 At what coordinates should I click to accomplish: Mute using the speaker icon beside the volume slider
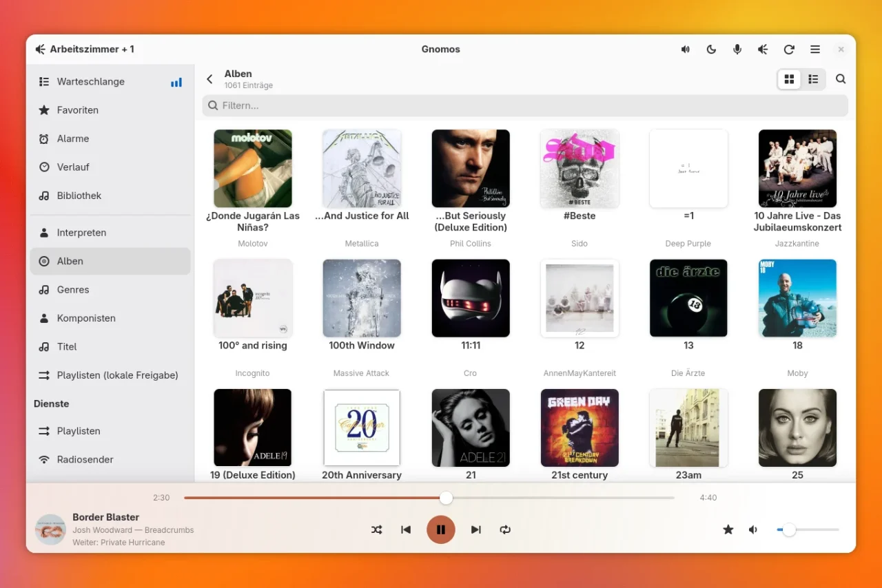[x=754, y=529]
